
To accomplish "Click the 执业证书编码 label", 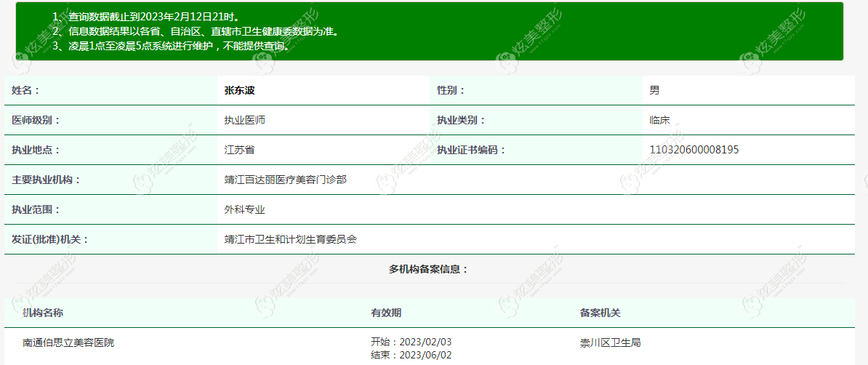I will 471,150.
